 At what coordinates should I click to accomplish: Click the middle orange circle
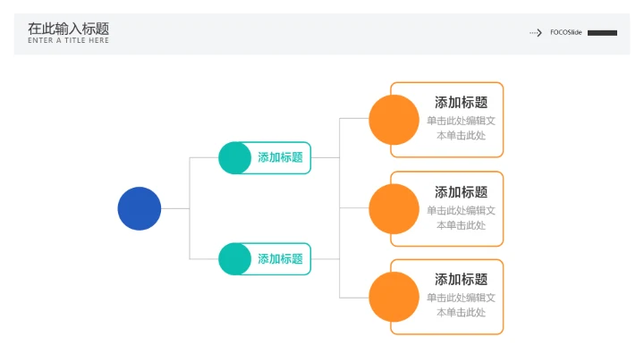[394, 209]
